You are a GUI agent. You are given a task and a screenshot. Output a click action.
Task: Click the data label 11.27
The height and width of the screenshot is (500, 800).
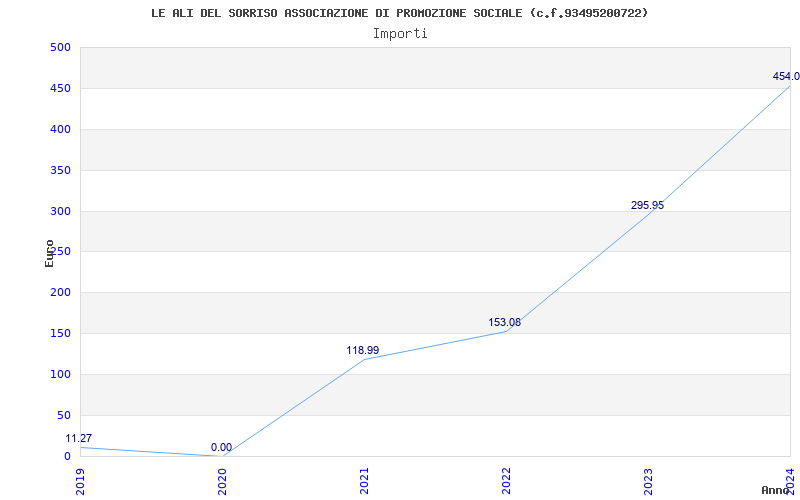click(x=79, y=438)
